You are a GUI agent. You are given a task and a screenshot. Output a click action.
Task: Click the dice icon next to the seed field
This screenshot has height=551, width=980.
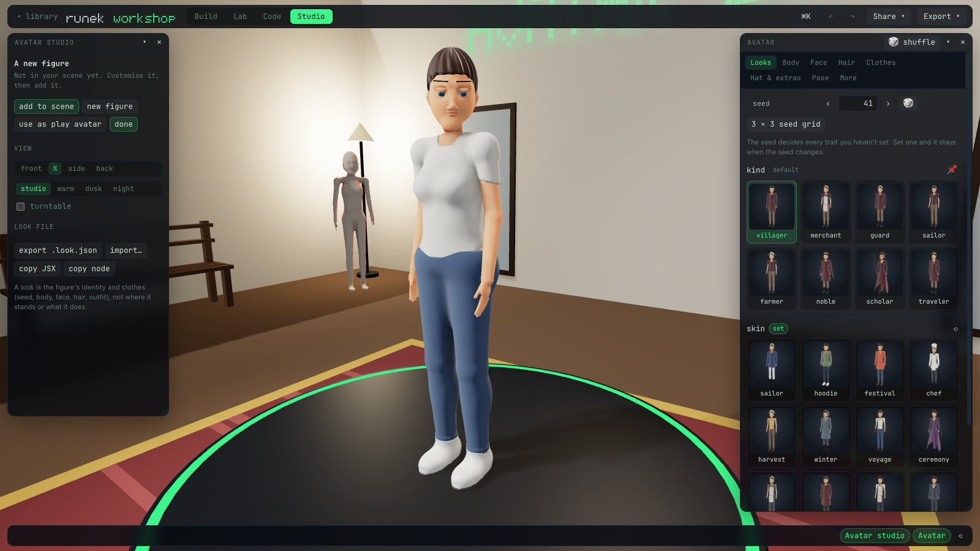point(908,103)
